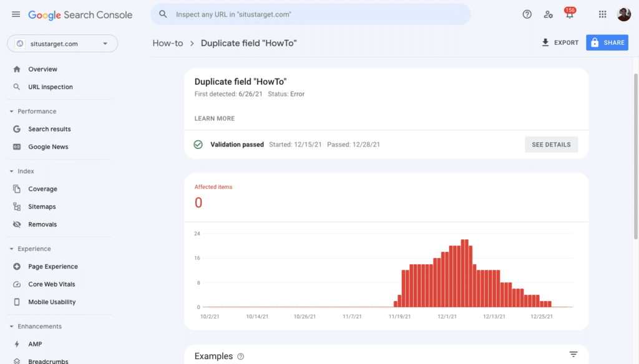Screen dimensions: 639x364
Task: Open the Google apps grid
Action: [x=602, y=14]
